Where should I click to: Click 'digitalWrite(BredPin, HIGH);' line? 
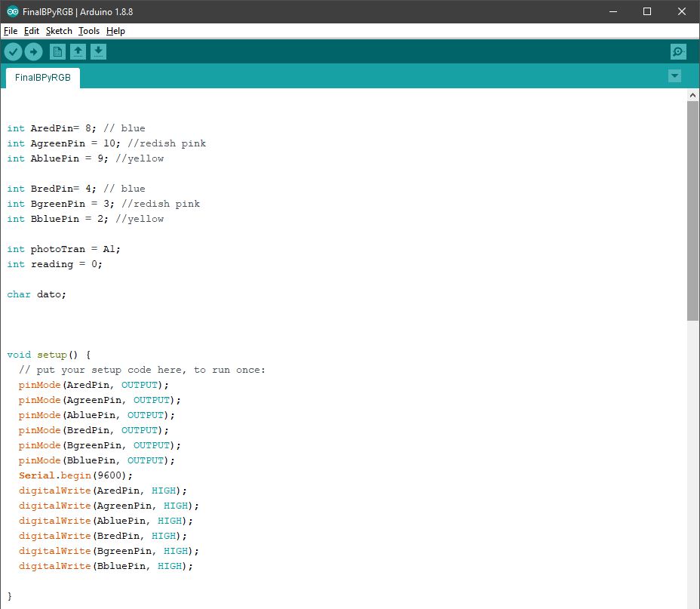(x=103, y=537)
